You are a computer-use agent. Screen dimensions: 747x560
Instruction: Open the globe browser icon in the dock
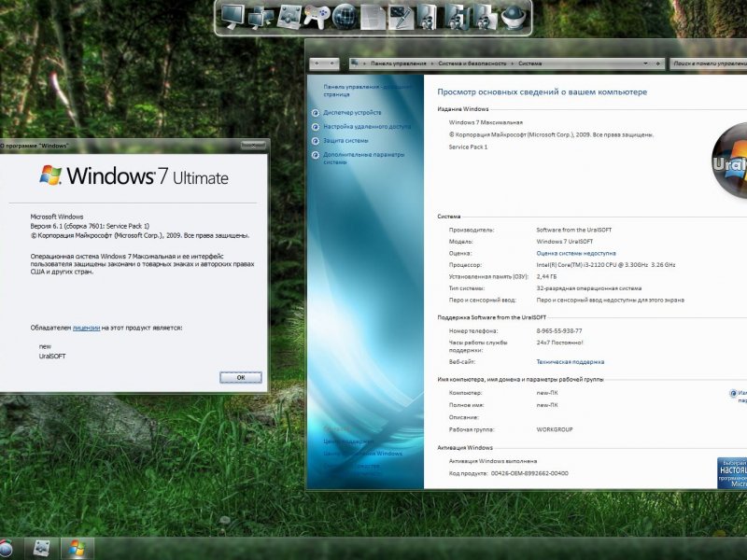pyautogui.click(x=345, y=18)
